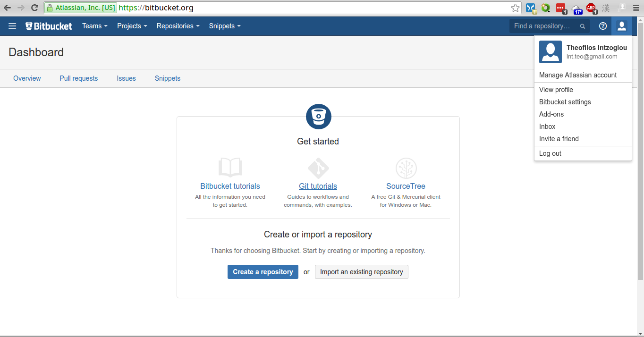Reload the page with refresh icon
This screenshot has height=337, width=644.
pyautogui.click(x=34, y=8)
